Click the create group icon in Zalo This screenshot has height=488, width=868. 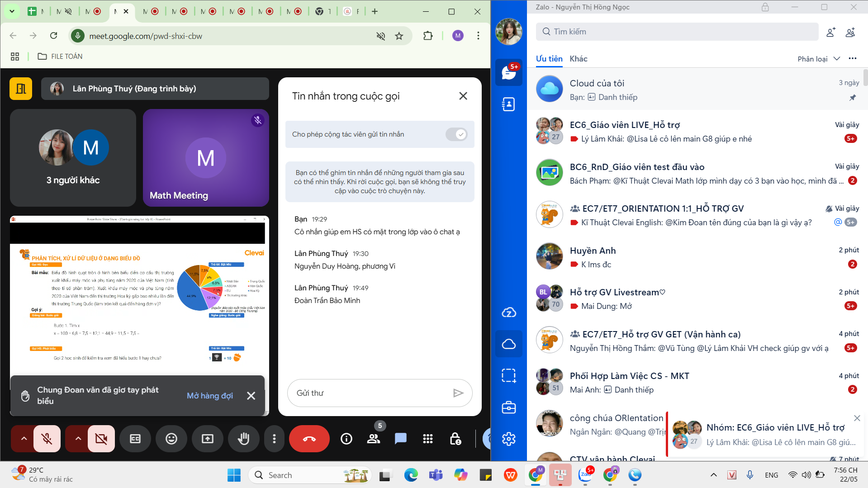(850, 32)
